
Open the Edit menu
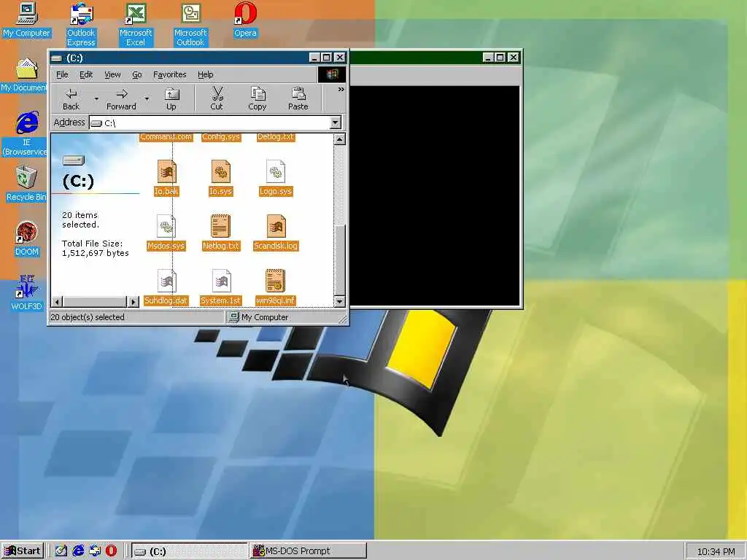(86, 75)
